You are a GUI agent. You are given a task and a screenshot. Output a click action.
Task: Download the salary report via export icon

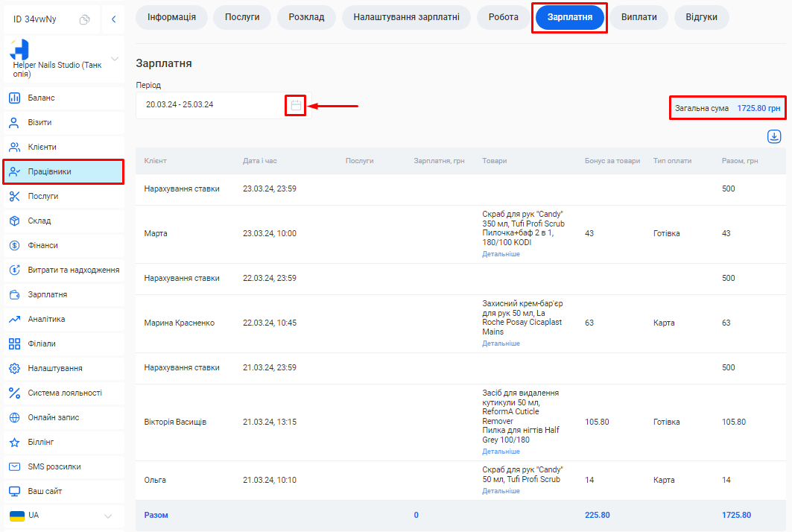774,136
